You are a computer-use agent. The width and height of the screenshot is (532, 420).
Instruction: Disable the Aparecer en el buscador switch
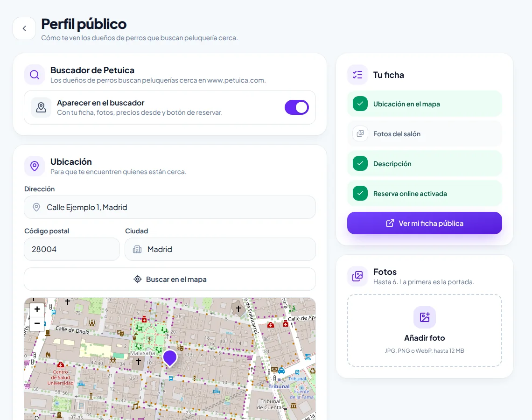[296, 107]
